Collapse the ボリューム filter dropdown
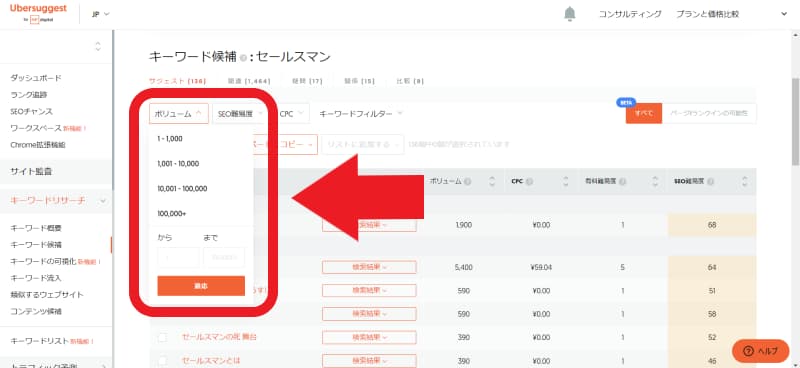Screen dimensions: 800x368 point(179,114)
